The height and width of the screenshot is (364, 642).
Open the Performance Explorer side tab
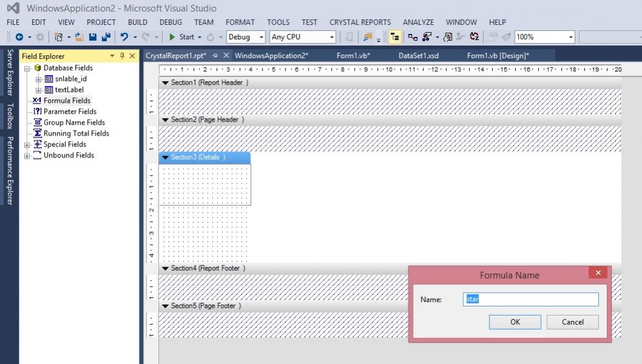coord(10,171)
